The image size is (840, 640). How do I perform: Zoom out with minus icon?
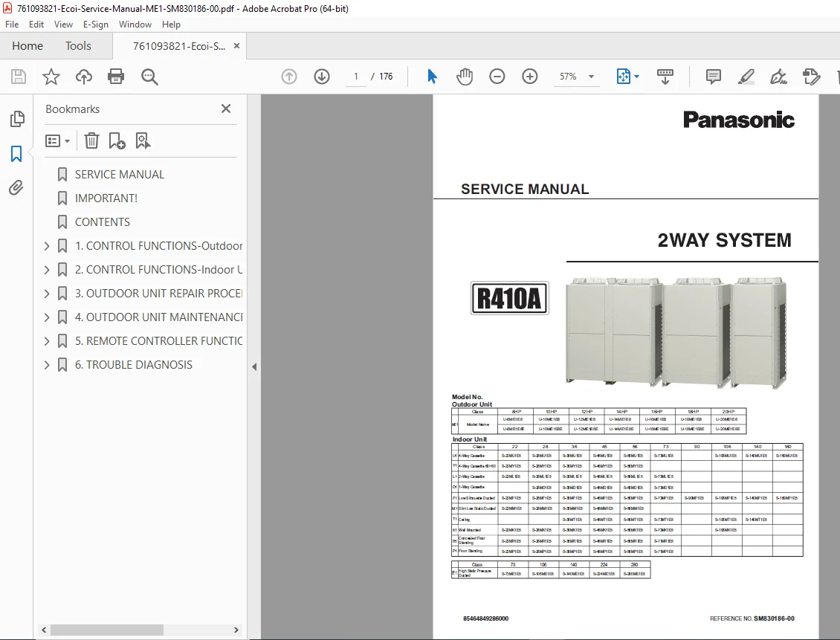pyautogui.click(x=497, y=77)
